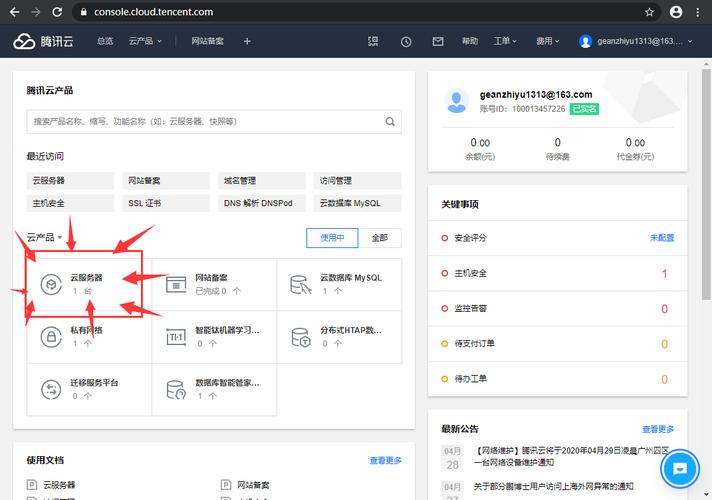The image size is (712, 500).
Task: Switch product view to 使用中
Action: (x=332, y=238)
